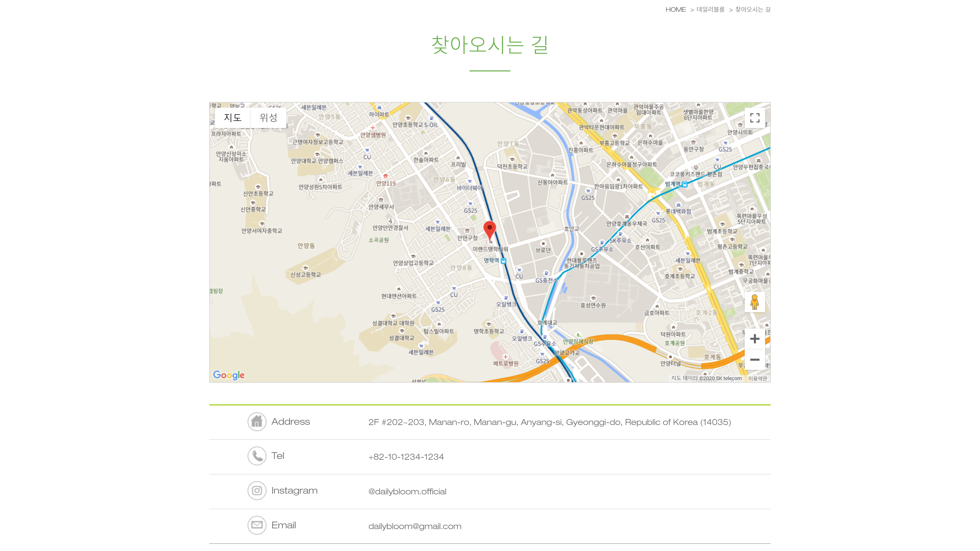Click the Email envelope icon
This screenshot has width=980, height=551.
click(257, 525)
